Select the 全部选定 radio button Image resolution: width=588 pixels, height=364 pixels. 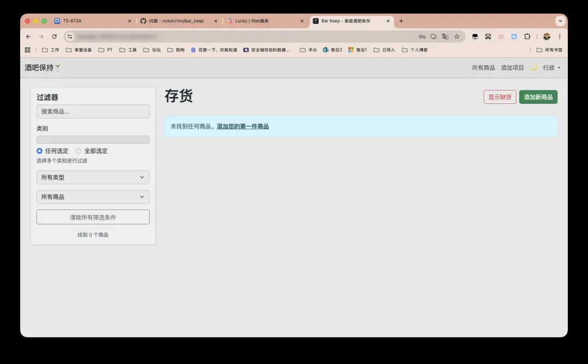click(x=79, y=151)
